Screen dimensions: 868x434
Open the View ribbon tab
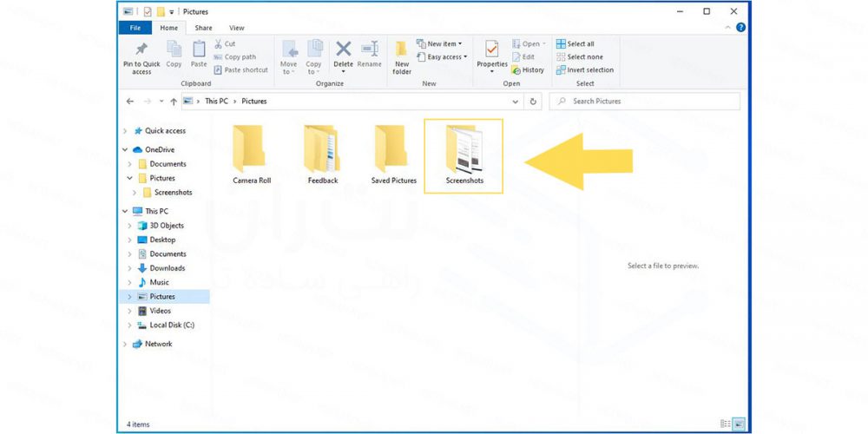[236, 28]
